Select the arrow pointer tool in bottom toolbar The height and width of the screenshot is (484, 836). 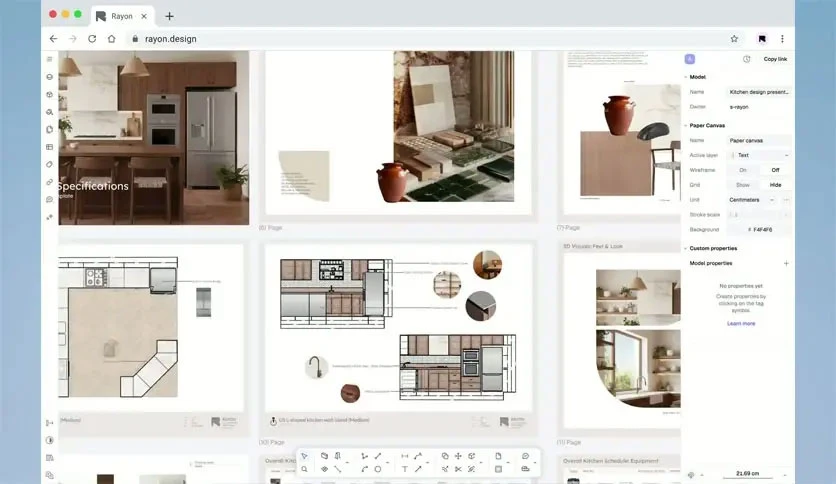coord(304,456)
